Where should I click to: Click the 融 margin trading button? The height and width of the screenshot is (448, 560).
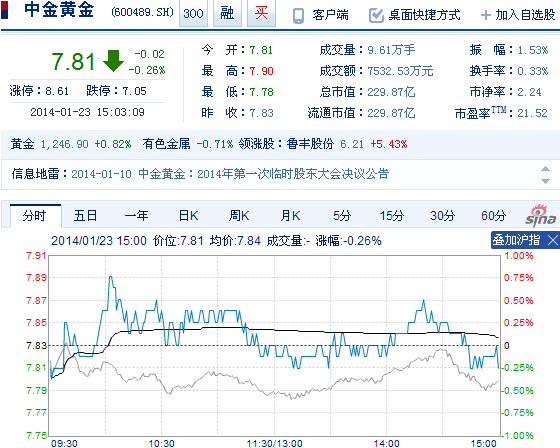pyautogui.click(x=227, y=13)
